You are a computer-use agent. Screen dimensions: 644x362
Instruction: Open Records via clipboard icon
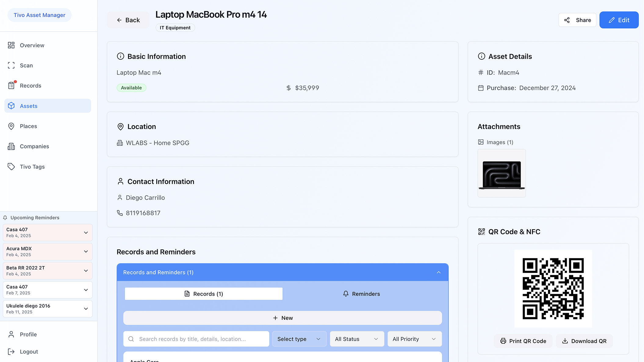click(11, 86)
